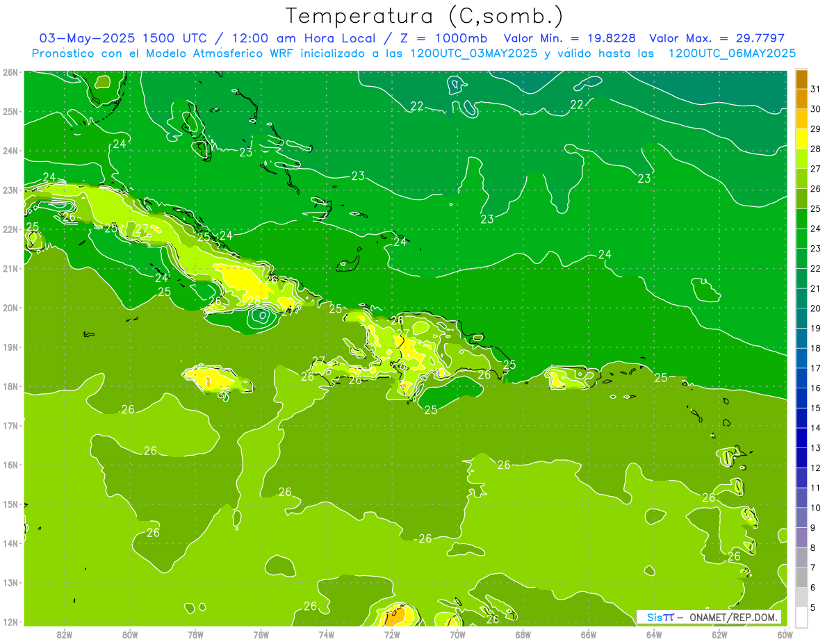
Task: Click the 72W longitude axis label
Action: tap(392, 634)
